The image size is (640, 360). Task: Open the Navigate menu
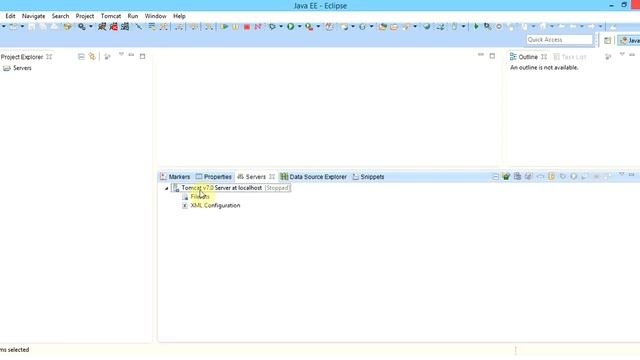point(33,16)
